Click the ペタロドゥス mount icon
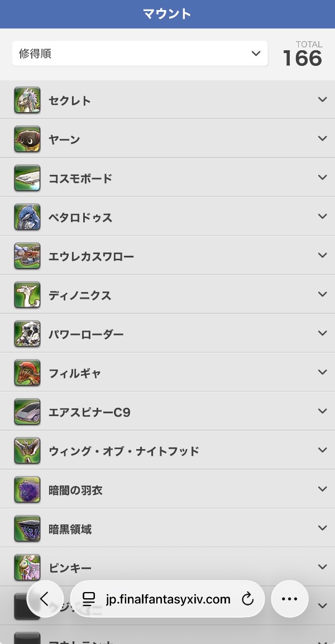Image resolution: width=335 pixels, height=644 pixels. click(27, 217)
